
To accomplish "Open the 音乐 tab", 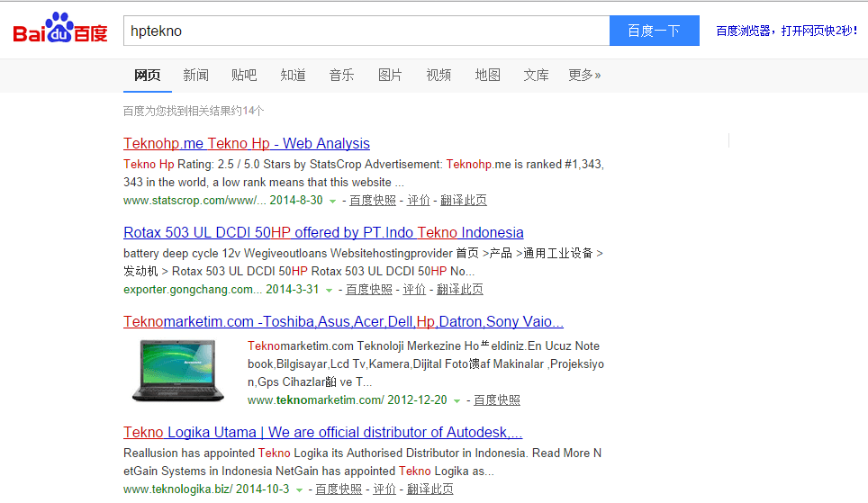I will pyautogui.click(x=341, y=76).
